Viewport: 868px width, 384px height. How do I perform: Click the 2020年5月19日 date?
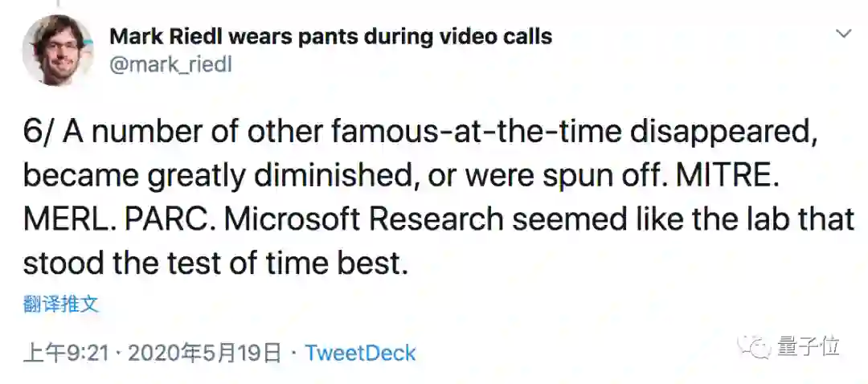[205, 352]
